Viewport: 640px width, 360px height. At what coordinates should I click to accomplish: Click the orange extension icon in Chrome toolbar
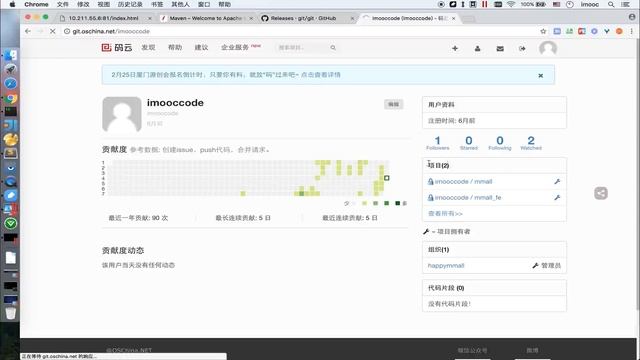pyautogui.click(x=619, y=31)
